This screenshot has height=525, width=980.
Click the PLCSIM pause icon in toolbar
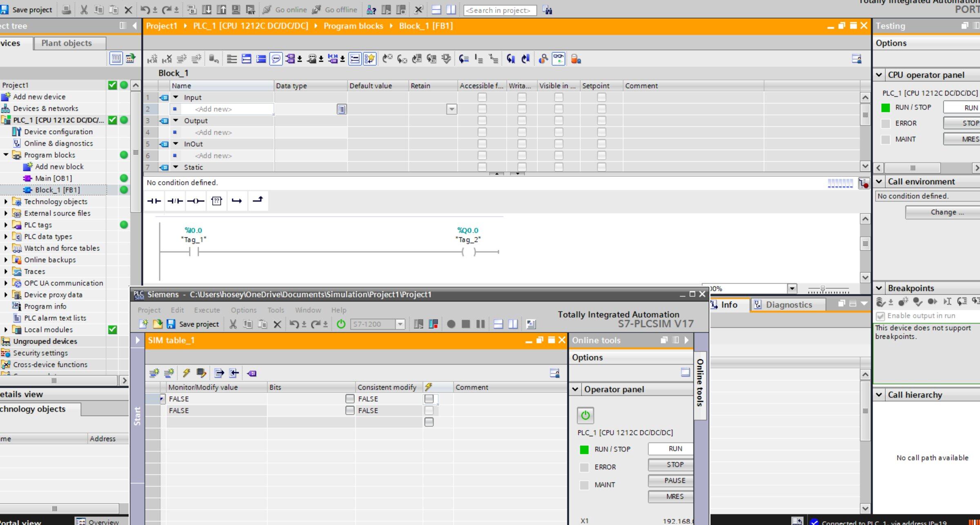(x=480, y=324)
